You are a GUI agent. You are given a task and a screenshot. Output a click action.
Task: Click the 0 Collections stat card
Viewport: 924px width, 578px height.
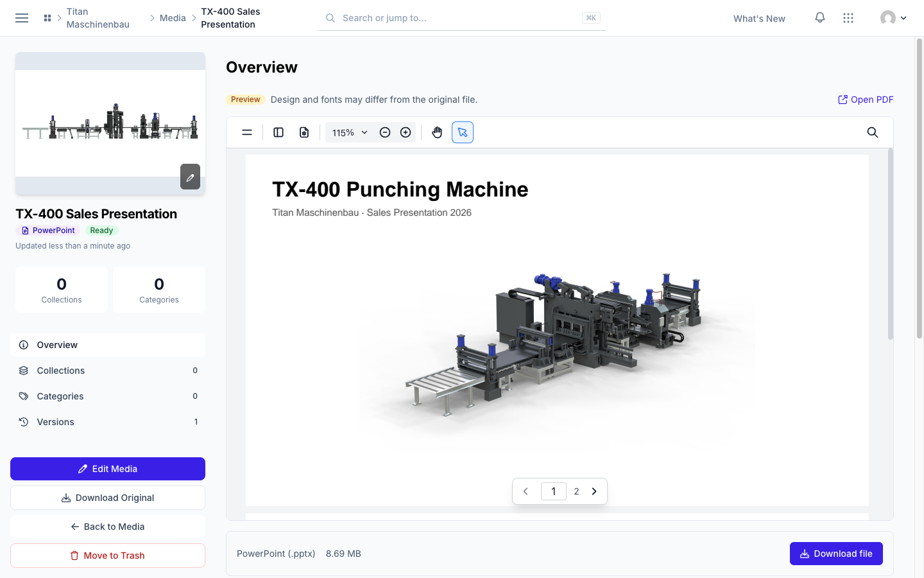(x=62, y=290)
